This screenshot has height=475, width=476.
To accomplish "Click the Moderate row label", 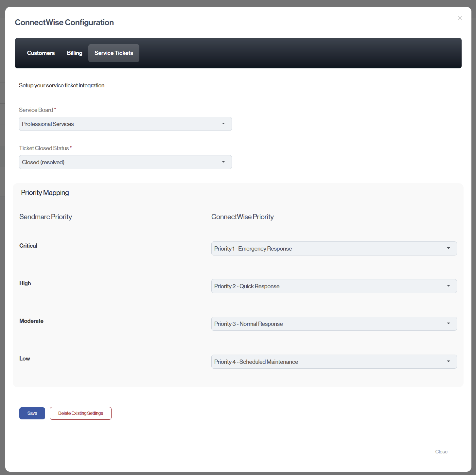I will (x=31, y=321).
